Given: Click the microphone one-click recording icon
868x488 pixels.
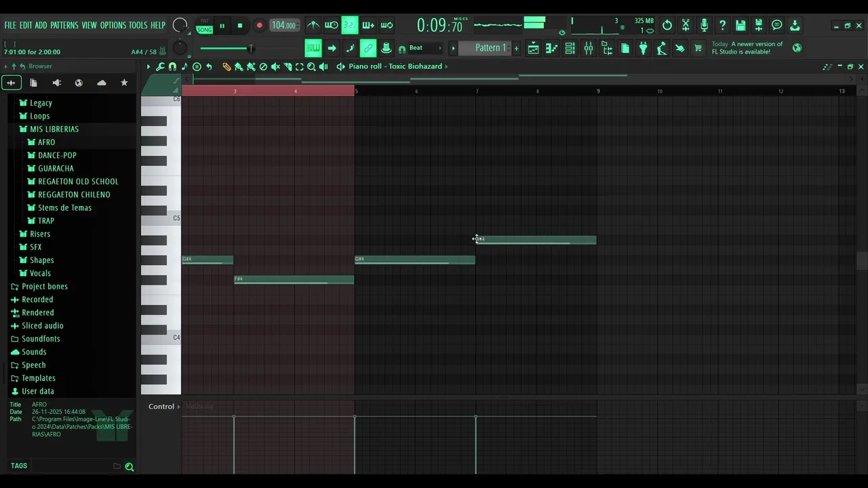Looking at the screenshot, I should (x=704, y=26).
